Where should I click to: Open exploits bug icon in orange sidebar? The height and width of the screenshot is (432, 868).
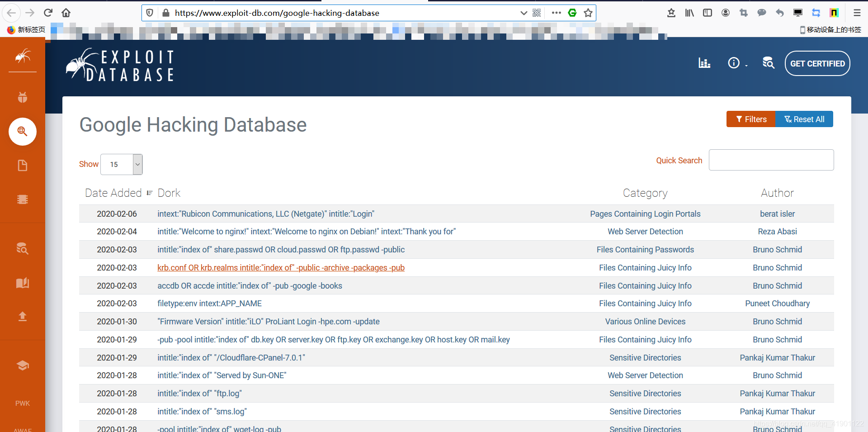coord(23,97)
